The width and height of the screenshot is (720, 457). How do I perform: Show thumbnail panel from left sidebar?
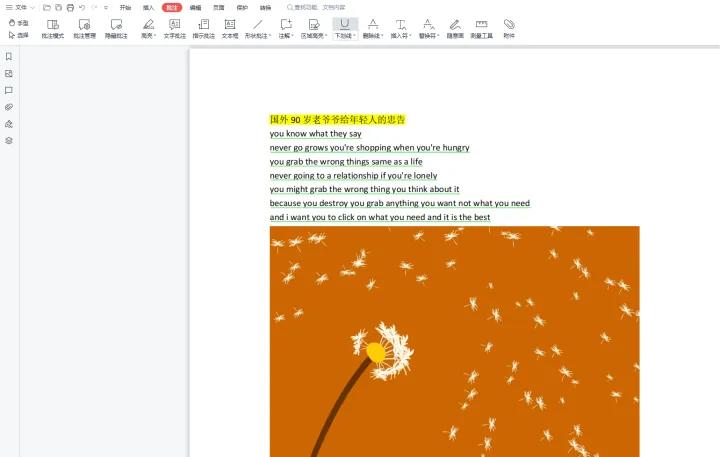coord(9,73)
